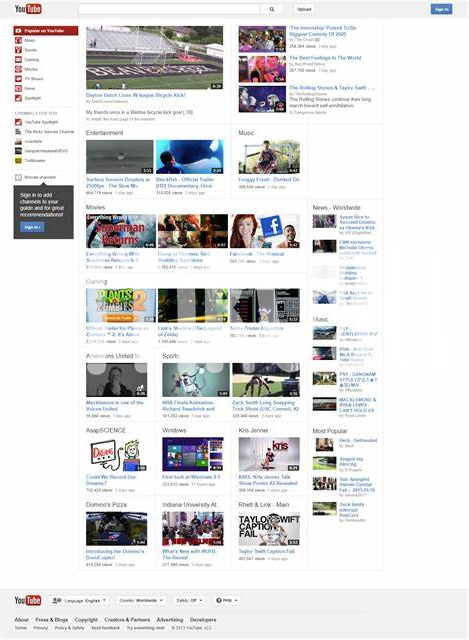Click the About footer link
Screen dimensions: 469x640
[x=22, y=620]
